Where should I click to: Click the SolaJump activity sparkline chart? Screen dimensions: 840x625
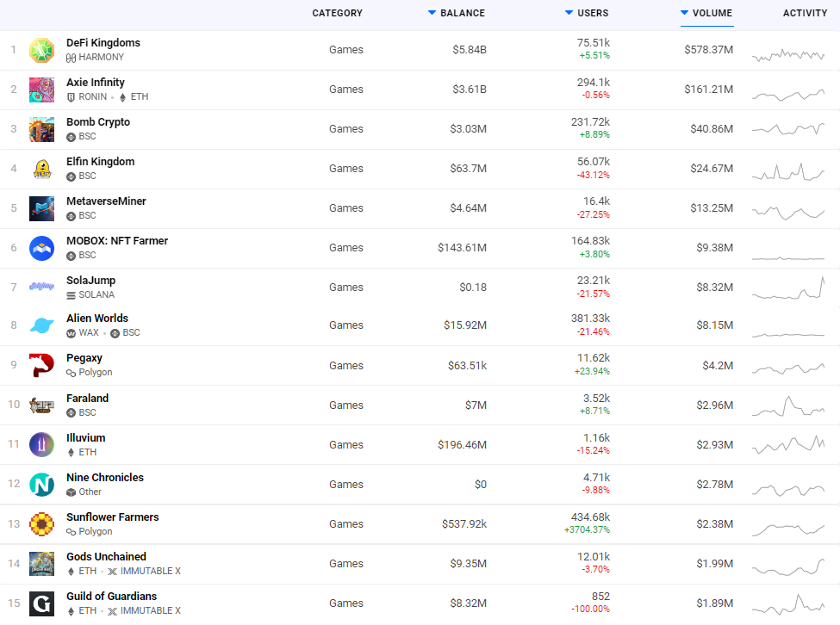pos(788,288)
